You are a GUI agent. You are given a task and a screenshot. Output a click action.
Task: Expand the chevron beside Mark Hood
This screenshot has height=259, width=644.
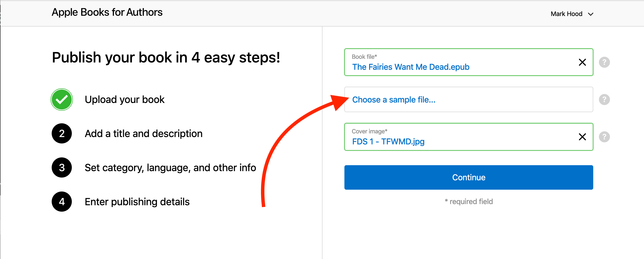(x=591, y=14)
